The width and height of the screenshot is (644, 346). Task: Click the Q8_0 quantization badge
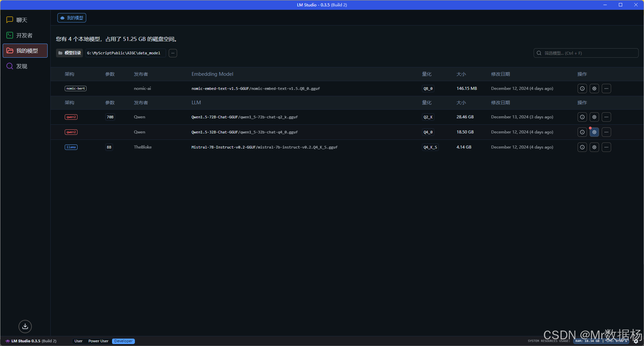point(428,89)
